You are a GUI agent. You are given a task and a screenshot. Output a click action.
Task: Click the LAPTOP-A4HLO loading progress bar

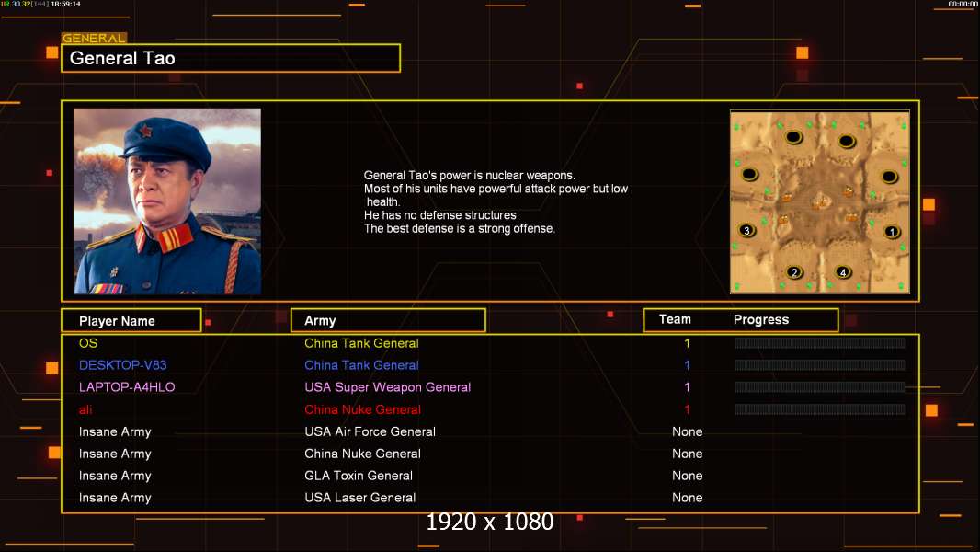pos(820,387)
